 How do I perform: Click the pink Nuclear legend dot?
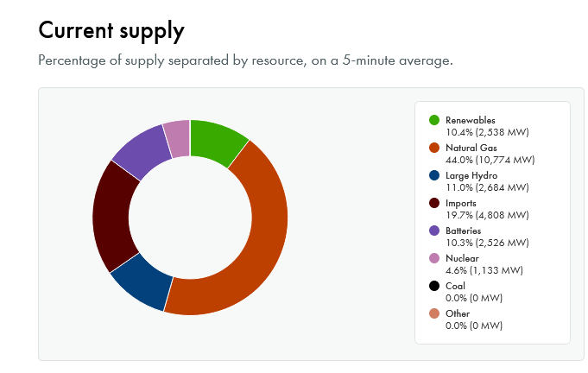coord(434,258)
